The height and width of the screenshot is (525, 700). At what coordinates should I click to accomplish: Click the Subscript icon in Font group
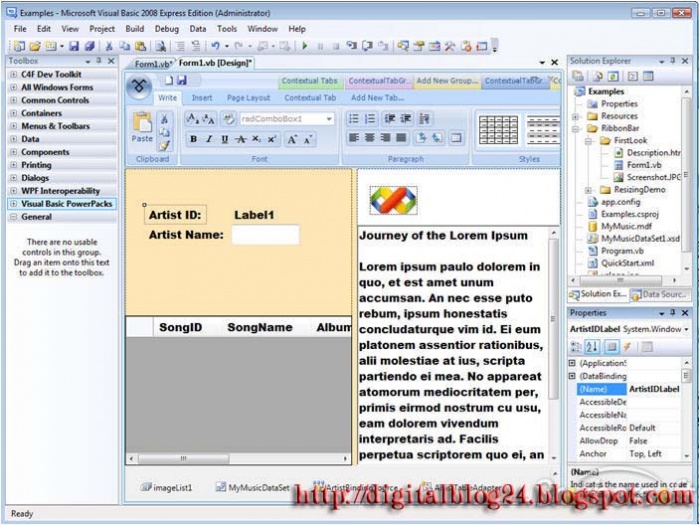point(256,139)
